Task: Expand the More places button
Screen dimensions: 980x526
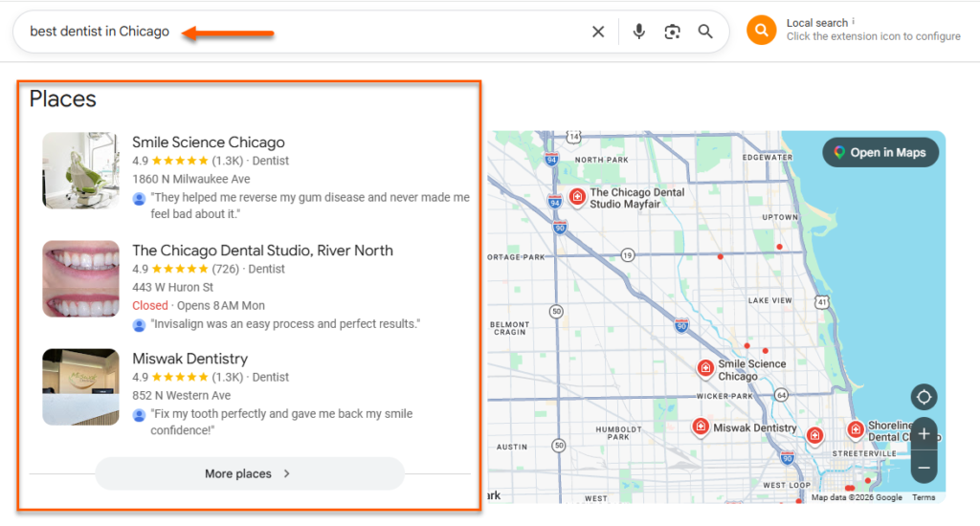Action: point(250,473)
